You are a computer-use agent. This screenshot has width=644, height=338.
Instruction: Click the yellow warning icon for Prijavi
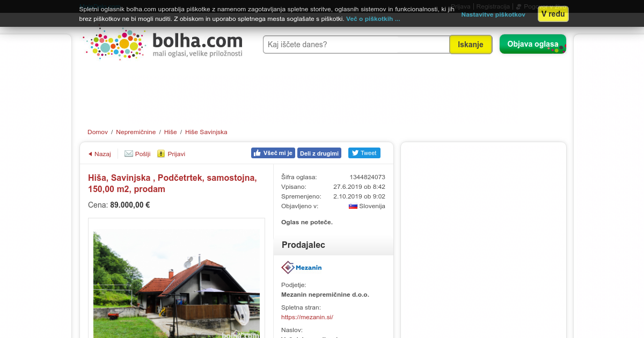[161, 153]
